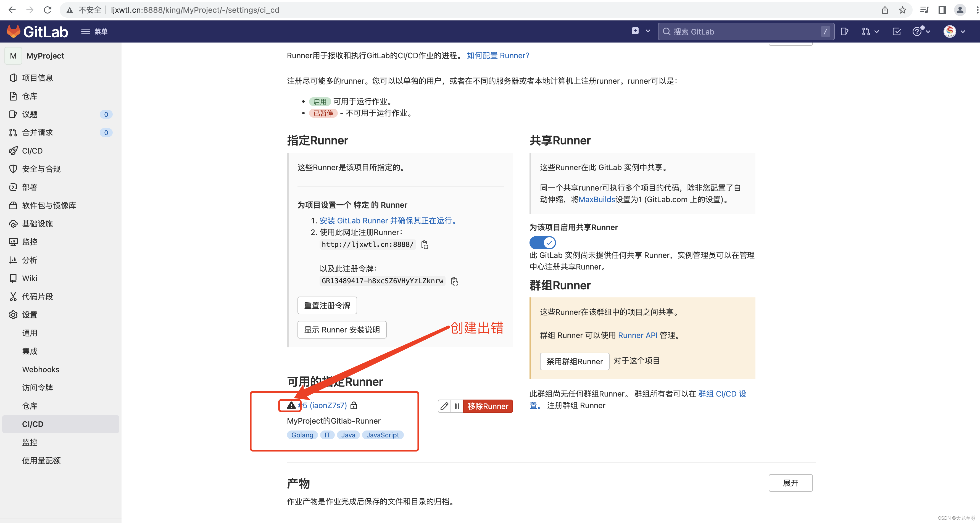This screenshot has height=523, width=980.
Task: Open the help question mark icon
Action: [917, 31]
